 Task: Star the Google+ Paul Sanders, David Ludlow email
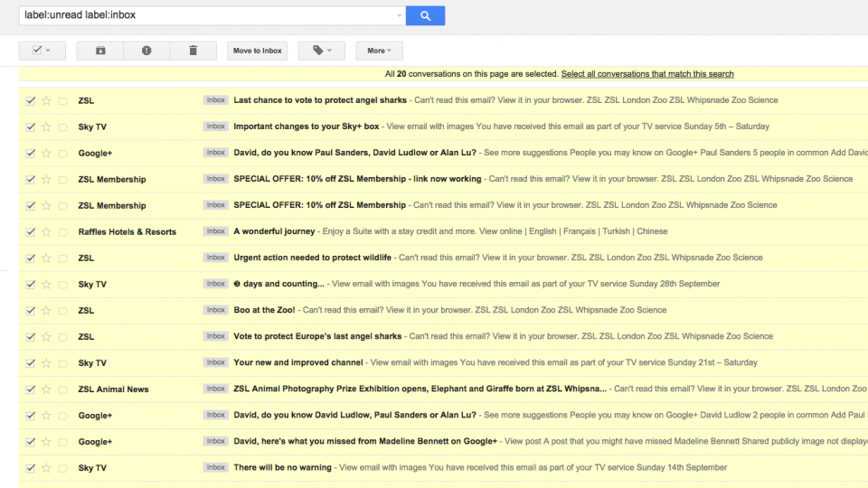pos(46,154)
